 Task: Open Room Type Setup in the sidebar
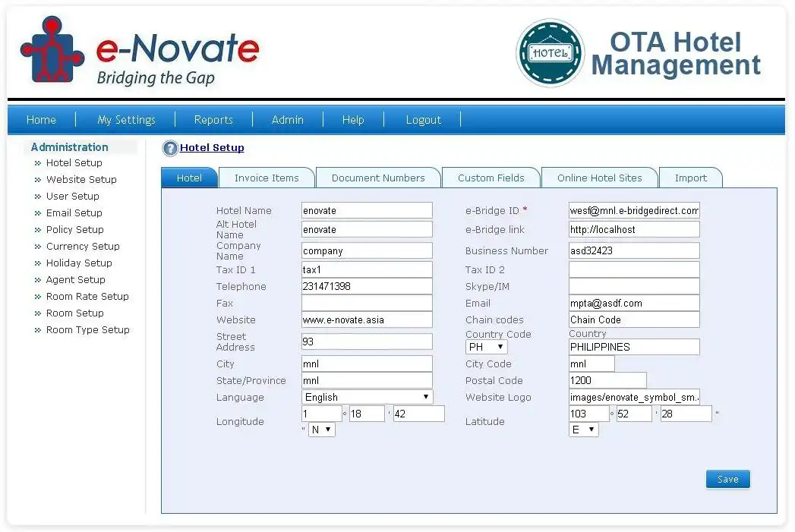coord(88,330)
